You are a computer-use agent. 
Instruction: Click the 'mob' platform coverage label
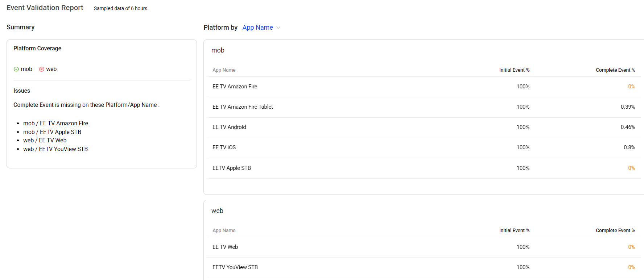point(26,69)
